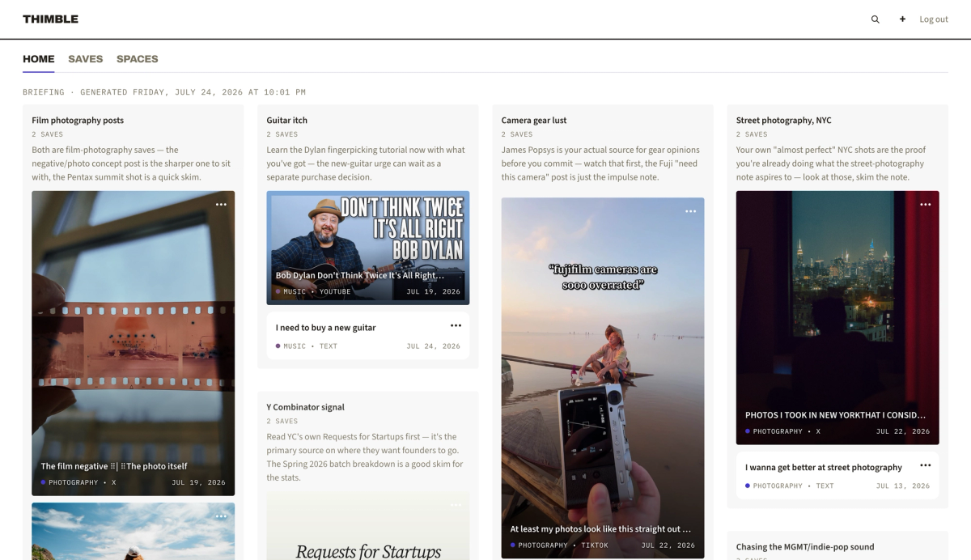Open more options on fujifilm TikTok card

[690, 211]
